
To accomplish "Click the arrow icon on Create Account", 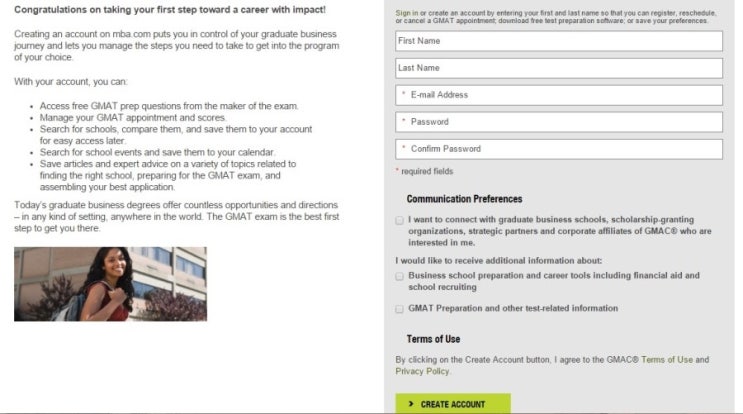I will point(409,404).
